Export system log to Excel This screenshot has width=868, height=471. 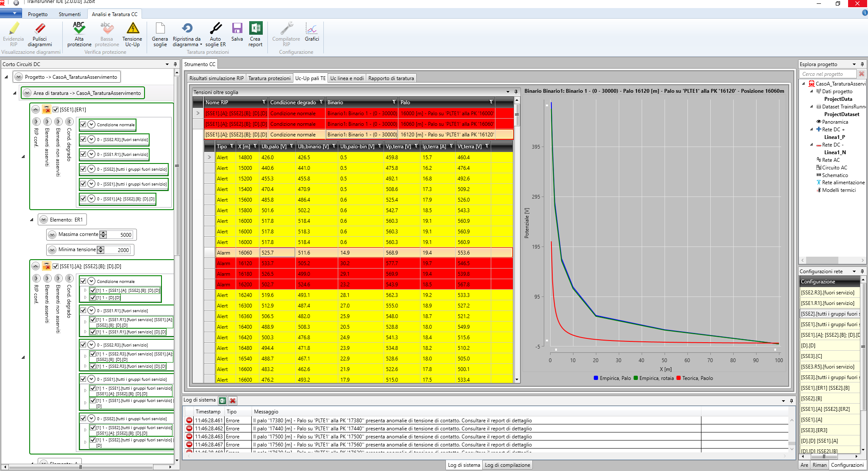(x=223, y=400)
